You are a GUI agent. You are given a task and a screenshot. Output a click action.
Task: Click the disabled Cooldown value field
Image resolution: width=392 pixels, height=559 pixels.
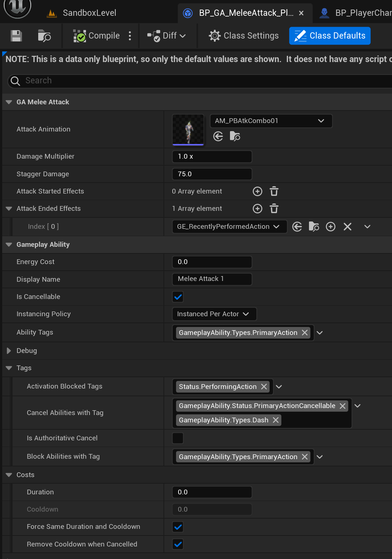click(212, 509)
